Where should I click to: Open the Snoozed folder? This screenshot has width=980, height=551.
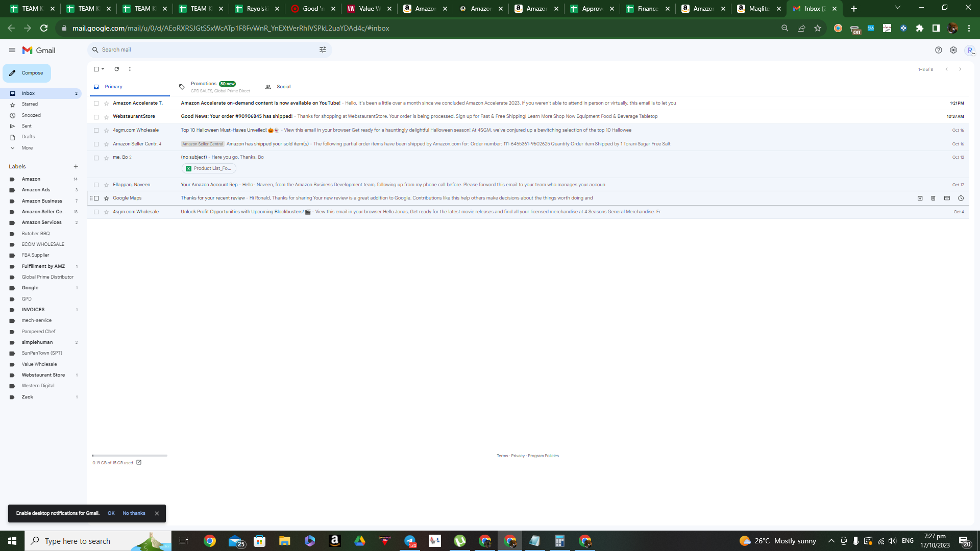click(31, 115)
